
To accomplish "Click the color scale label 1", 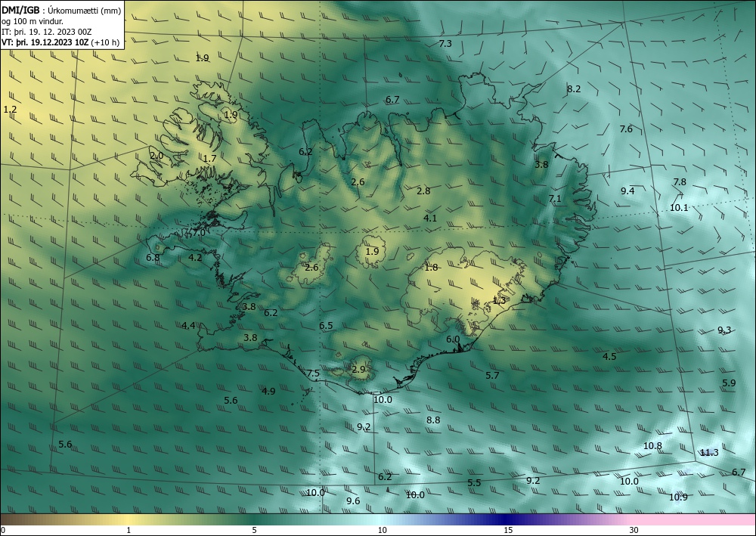I will click(129, 531).
